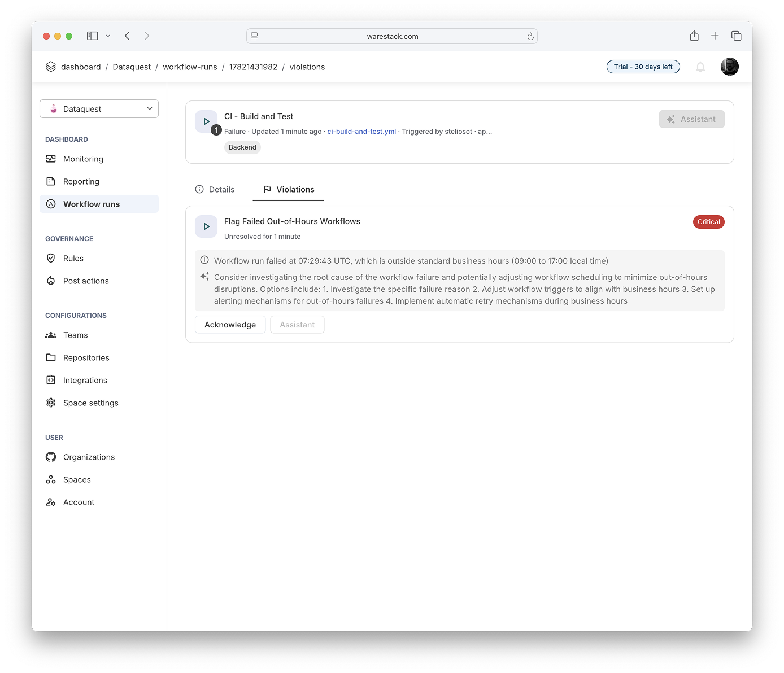The width and height of the screenshot is (784, 673).
Task: Switch to the Details tab
Action: point(215,190)
